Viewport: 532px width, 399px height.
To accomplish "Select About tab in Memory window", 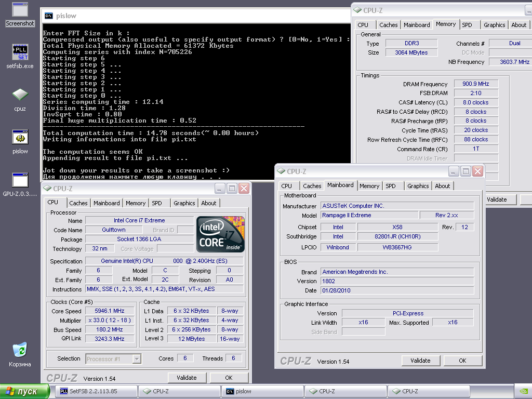I will click(519, 25).
